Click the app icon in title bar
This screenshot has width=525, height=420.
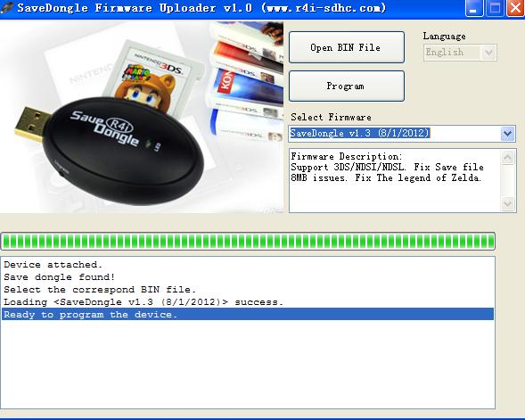coord(6,7)
